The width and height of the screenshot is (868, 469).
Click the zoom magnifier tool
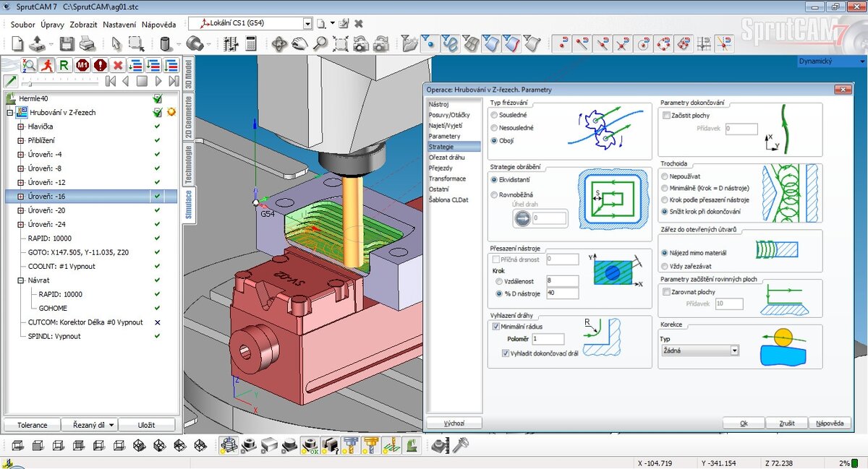click(x=319, y=44)
